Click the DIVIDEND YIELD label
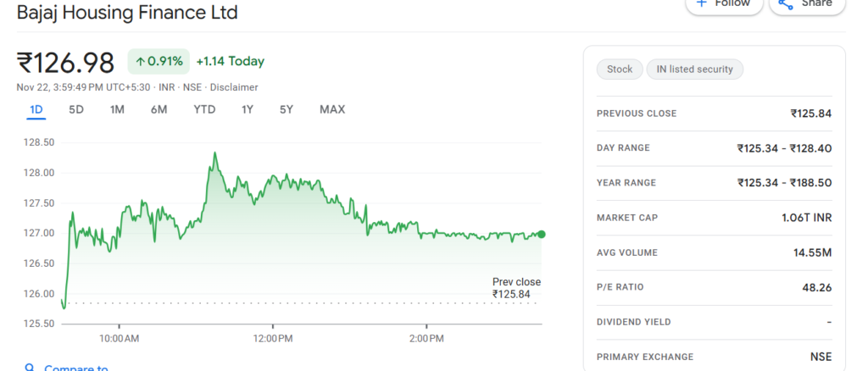 click(634, 322)
